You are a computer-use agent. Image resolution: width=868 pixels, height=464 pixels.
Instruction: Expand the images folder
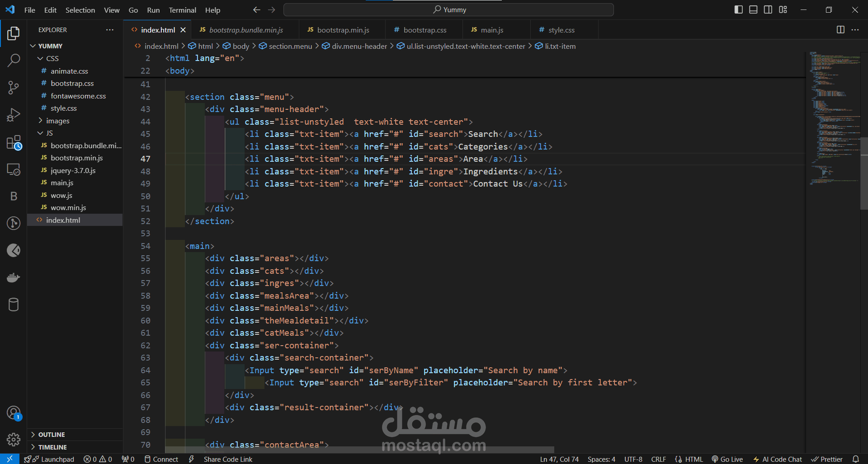pos(75,121)
